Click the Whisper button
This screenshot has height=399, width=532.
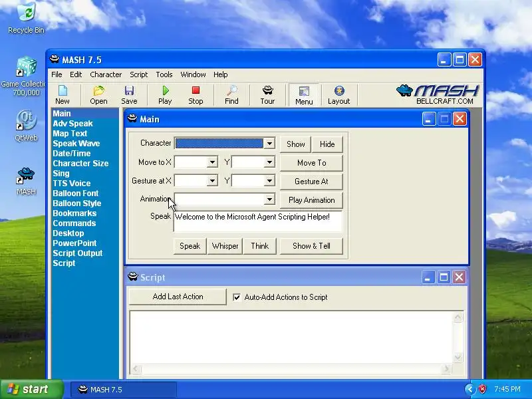coord(225,246)
